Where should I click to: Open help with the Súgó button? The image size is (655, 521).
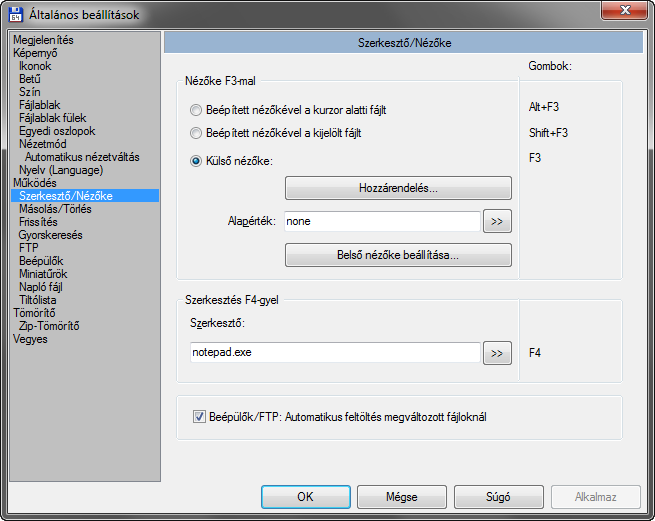pos(499,497)
